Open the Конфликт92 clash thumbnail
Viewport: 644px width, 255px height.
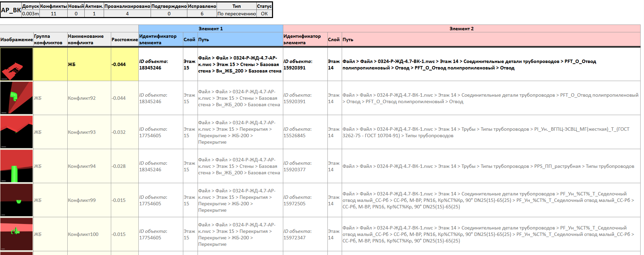tap(17, 98)
